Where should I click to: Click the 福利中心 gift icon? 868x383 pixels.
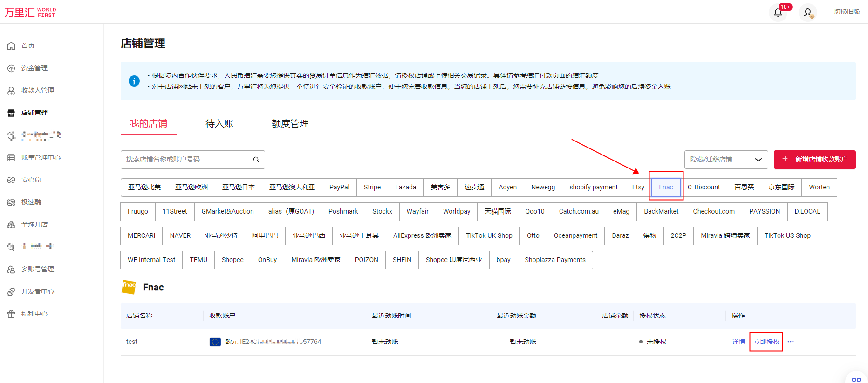11,314
